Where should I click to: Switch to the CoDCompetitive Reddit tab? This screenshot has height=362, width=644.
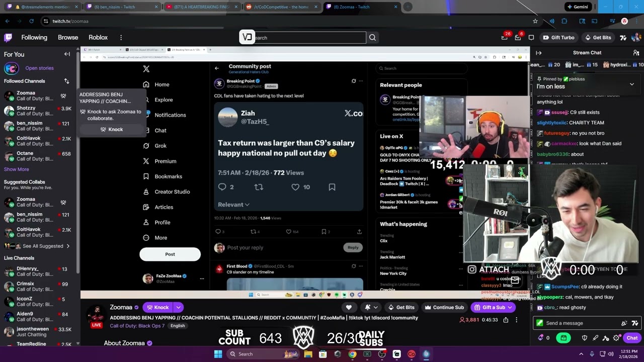[281, 7]
